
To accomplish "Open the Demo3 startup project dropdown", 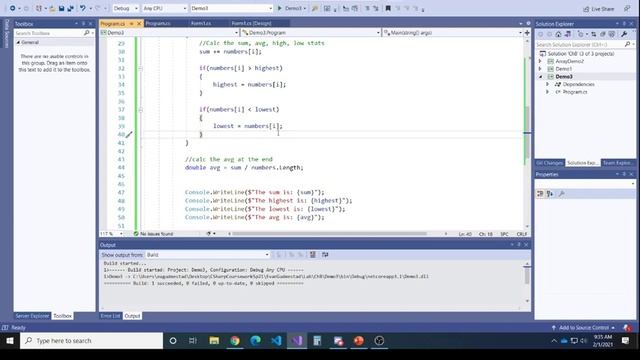I will pos(231,8).
